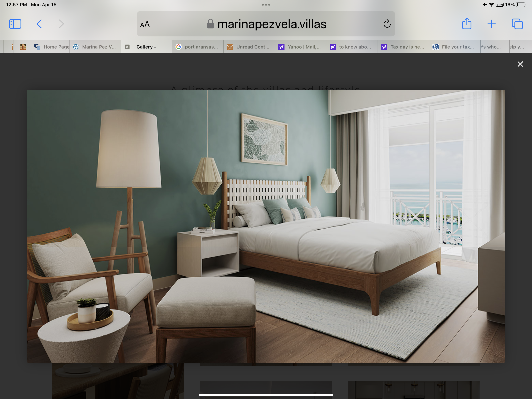532x399 pixels.
Task: Reload the marinapezvela.villas page
Action: pos(387,24)
